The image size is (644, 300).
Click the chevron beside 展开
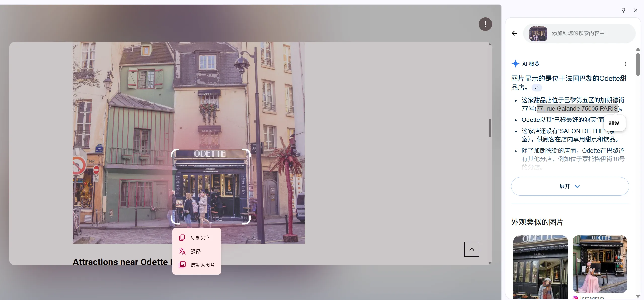tap(577, 186)
